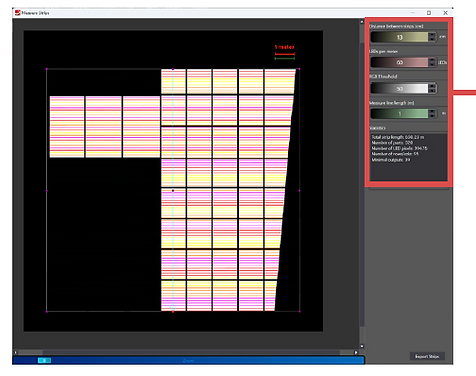Minimize the Measure Strips window
Viewport: 476px width, 376px height.
(x=412, y=13)
